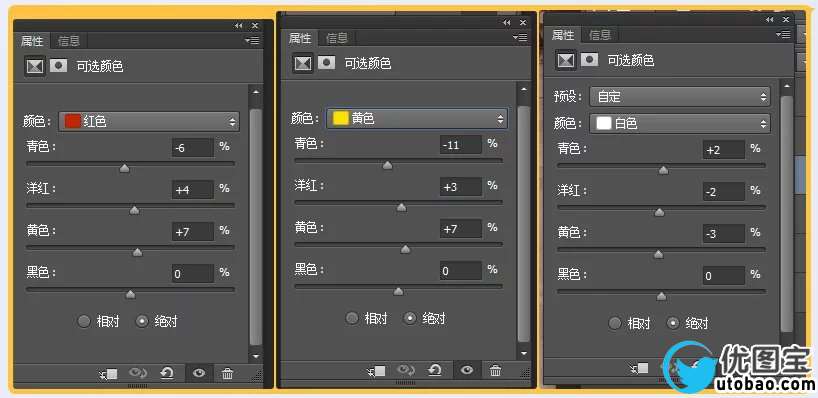Screen dimensions: 818x398
Task: Select 绝对 radio in red panel
Action: 142,321
